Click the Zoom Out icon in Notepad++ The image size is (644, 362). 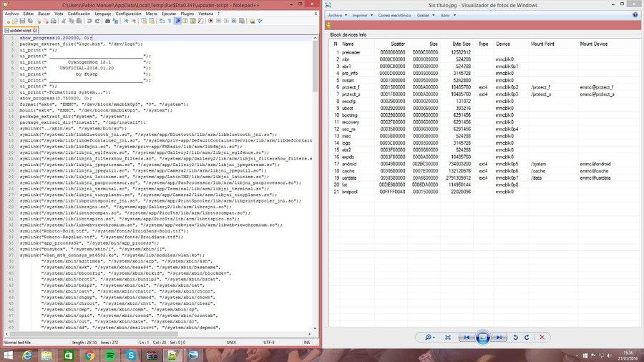point(134,21)
